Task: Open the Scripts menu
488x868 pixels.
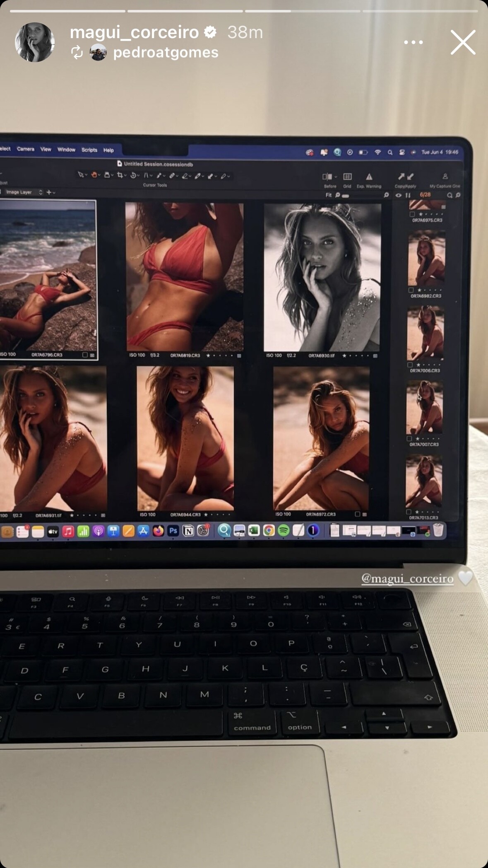Action: click(89, 150)
